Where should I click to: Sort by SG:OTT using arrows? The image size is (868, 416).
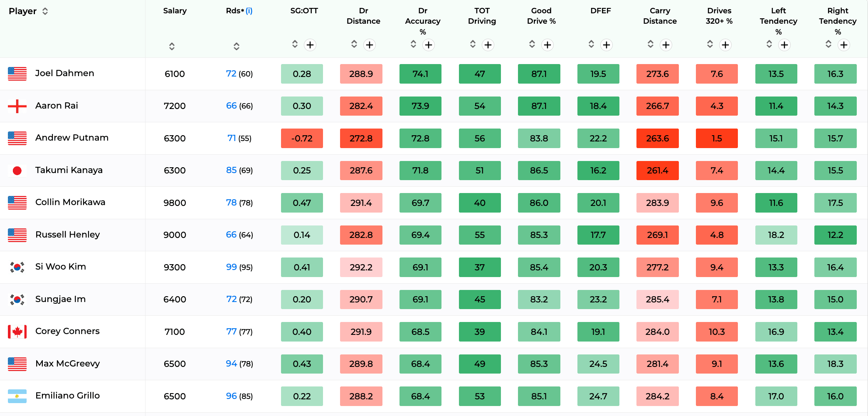295,44
